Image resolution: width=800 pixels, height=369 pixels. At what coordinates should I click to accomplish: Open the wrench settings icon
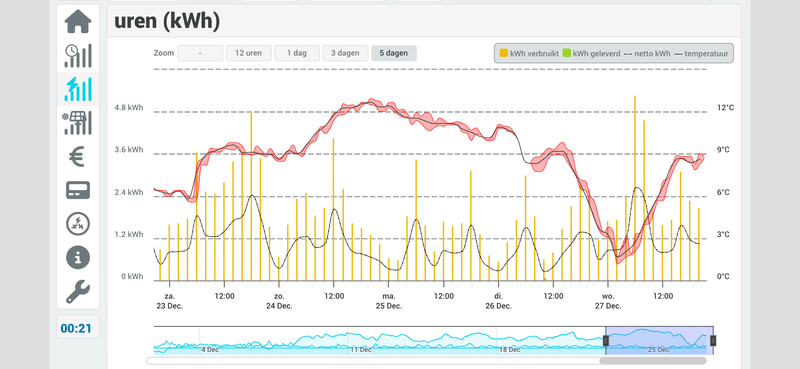point(78,291)
